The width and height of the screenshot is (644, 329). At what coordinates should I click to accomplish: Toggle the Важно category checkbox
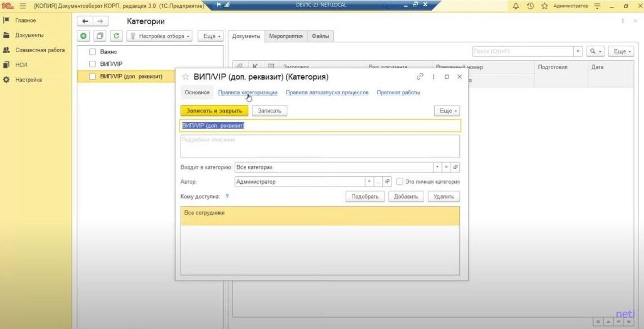(x=92, y=52)
